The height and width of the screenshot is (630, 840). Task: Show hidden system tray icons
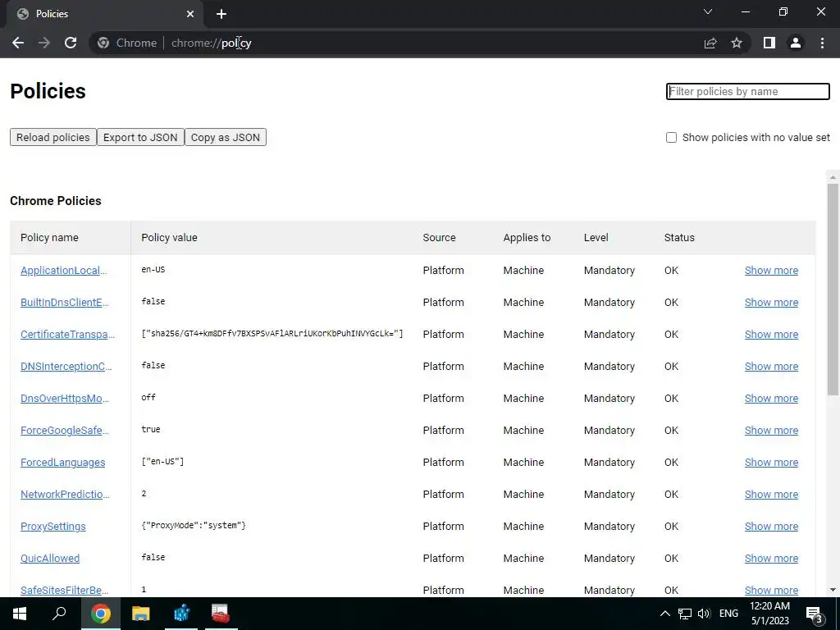click(x=664, y=614)
